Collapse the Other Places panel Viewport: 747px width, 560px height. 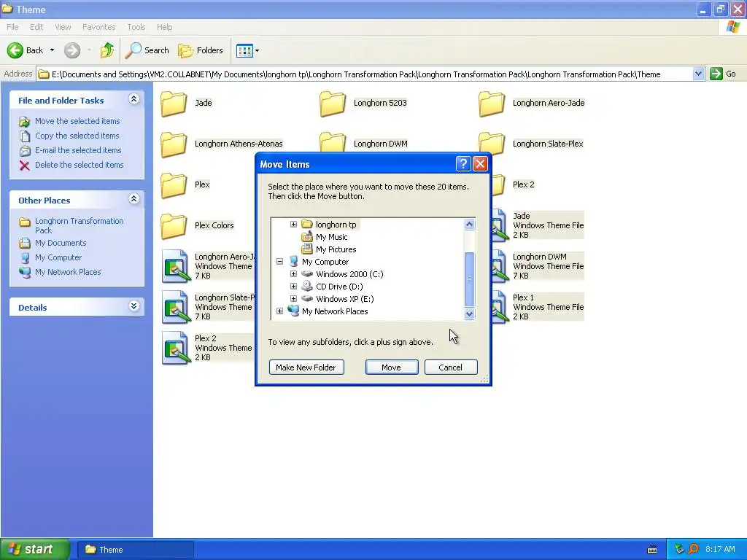point(134,199)
